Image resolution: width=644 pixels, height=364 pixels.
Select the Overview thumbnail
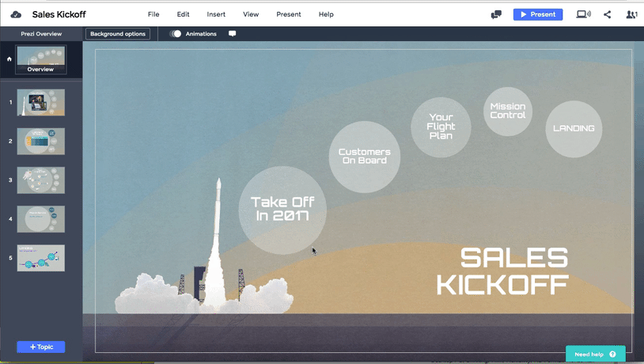(x=40, y=60)
